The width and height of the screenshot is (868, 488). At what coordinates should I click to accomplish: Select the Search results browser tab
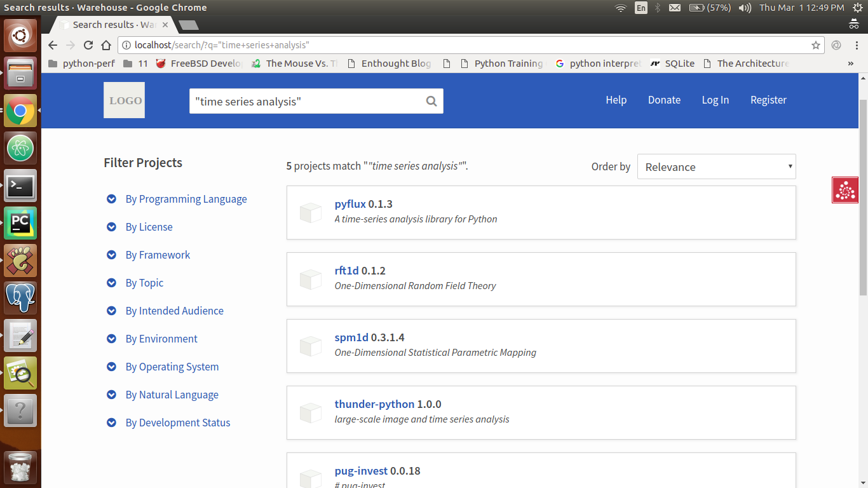point(113,25)
